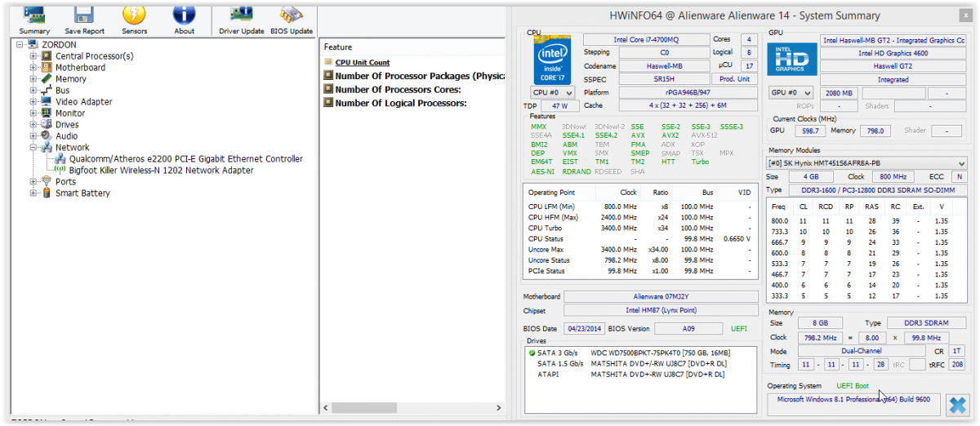
Task: Click the Video Adapter icon
Action: click(47, 102)
